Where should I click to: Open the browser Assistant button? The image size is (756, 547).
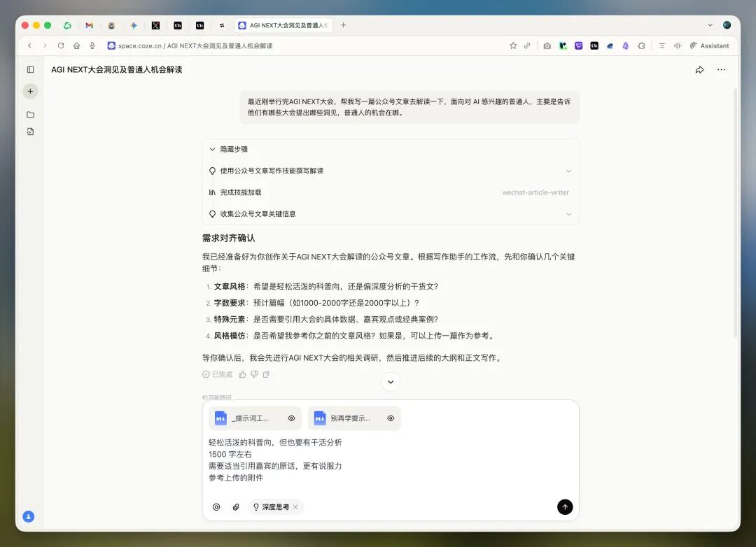point(709,45)
